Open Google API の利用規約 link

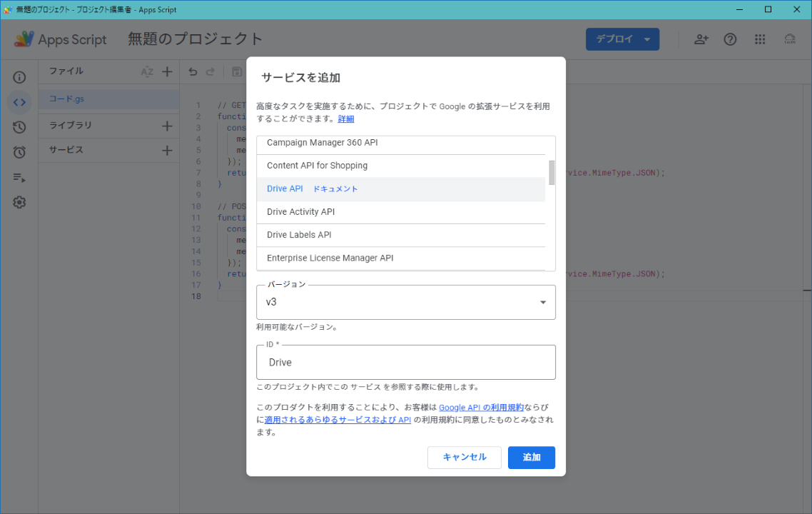[481, 407]
